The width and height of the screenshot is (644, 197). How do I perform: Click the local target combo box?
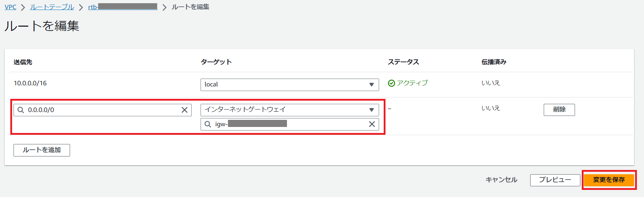pyautogui.click(x=284, y=85)
